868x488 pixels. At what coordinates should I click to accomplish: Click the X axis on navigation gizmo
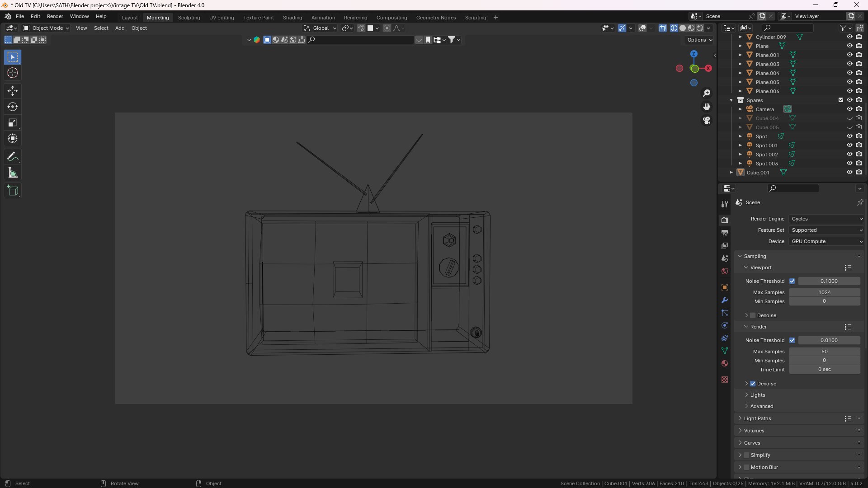click(708, 68)
